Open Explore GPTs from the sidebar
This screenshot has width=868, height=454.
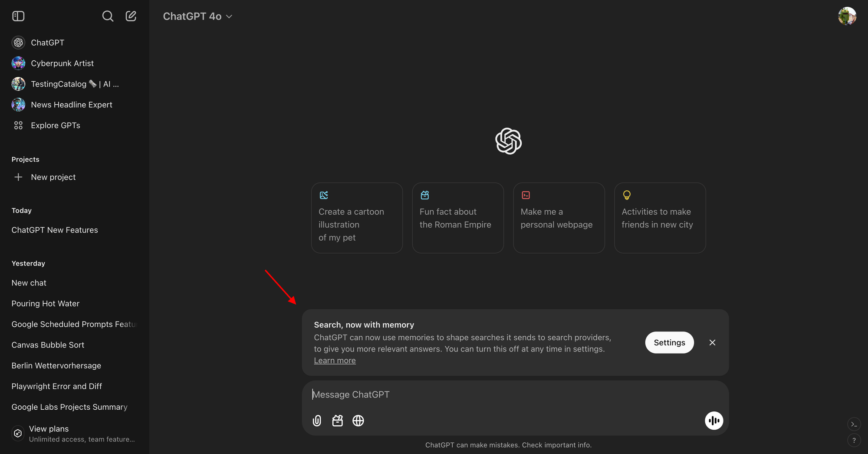click(55, 125)
